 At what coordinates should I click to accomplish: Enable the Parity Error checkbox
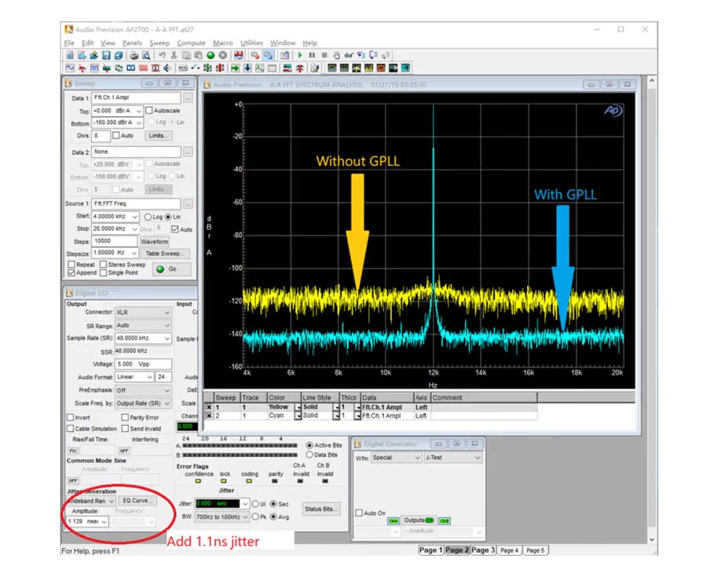coord(125,417)
